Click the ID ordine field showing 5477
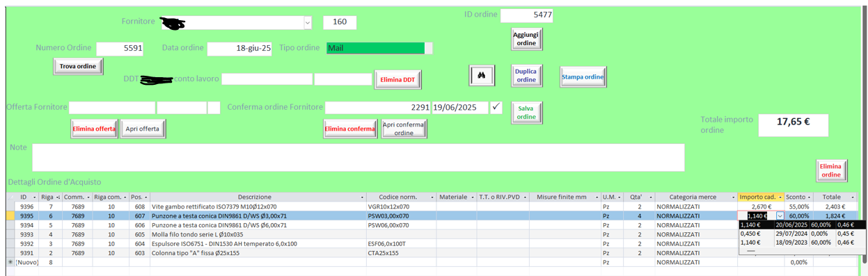Screen dimensions: 868x276 [527, 15]
